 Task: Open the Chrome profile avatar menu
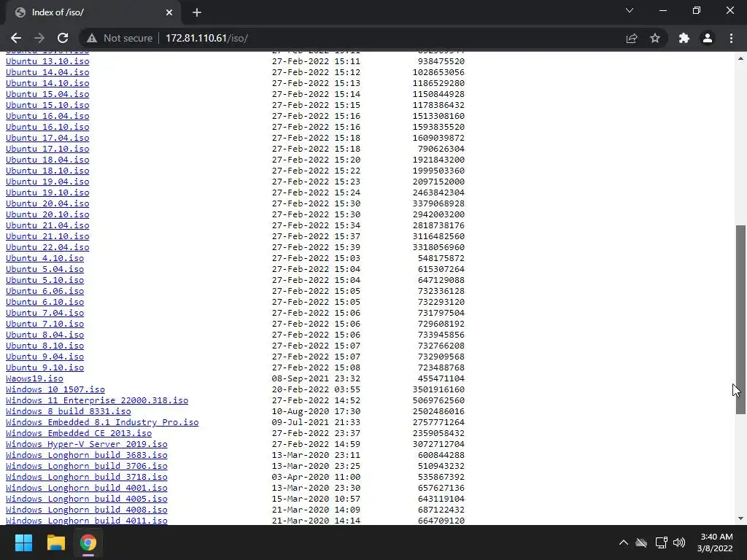(708, 38)
